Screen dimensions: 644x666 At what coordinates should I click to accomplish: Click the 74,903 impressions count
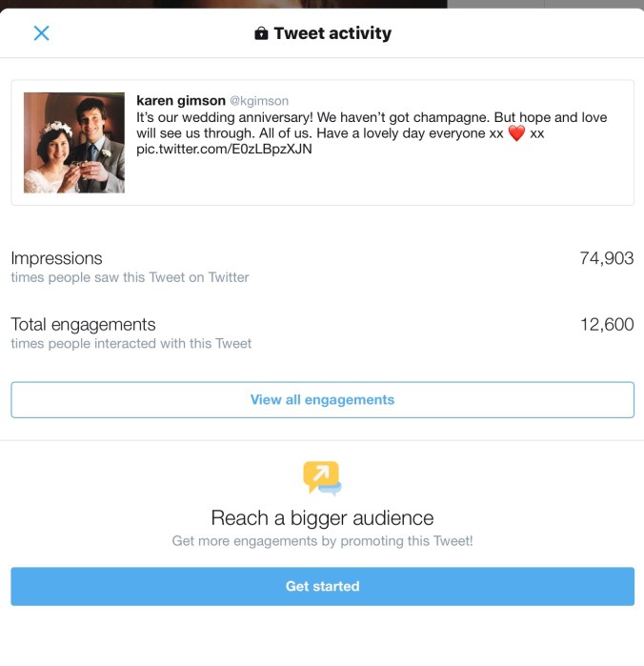(606, 258)
